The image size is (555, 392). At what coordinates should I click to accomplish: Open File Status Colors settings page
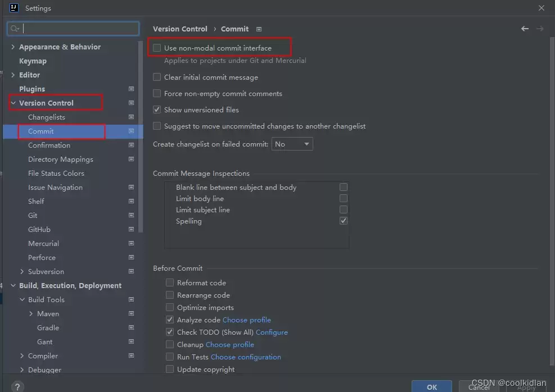pyautogui.click(x=56, y=173)
